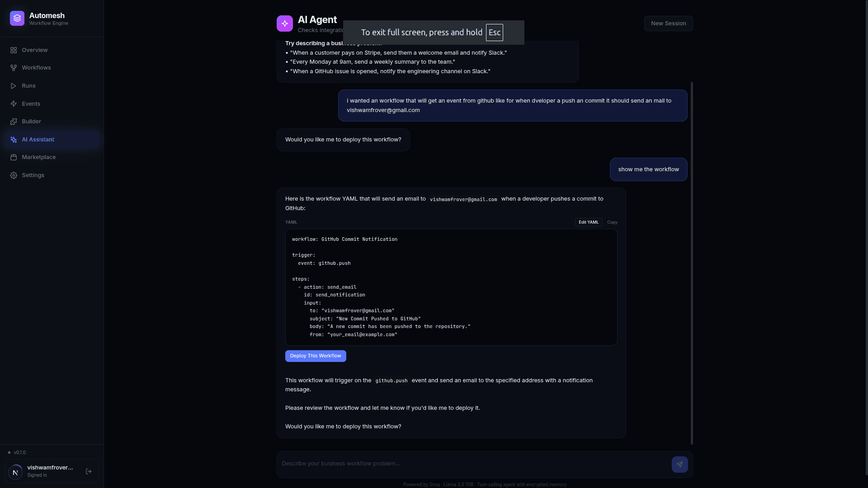Screen dimensions: 868x488
Task: Open the Marketplace menu item
Action: click(39, 157)
